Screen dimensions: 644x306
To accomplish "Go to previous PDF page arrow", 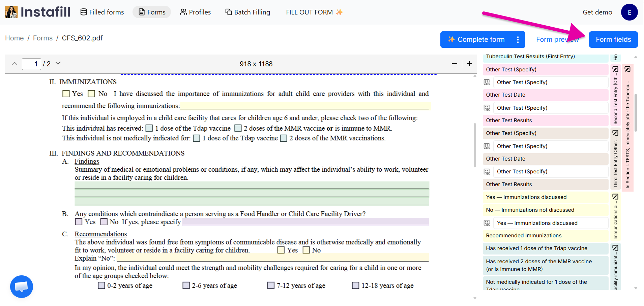I will coord(14,63).
